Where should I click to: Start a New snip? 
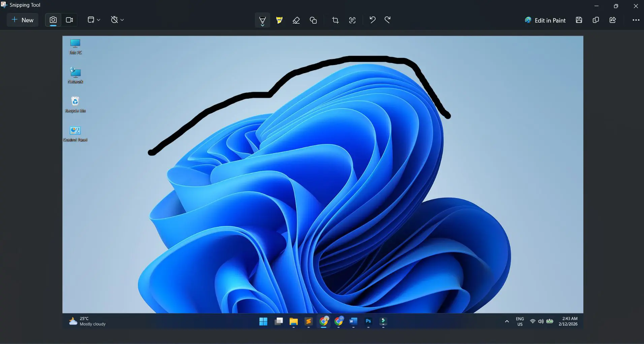pos(22,20)
